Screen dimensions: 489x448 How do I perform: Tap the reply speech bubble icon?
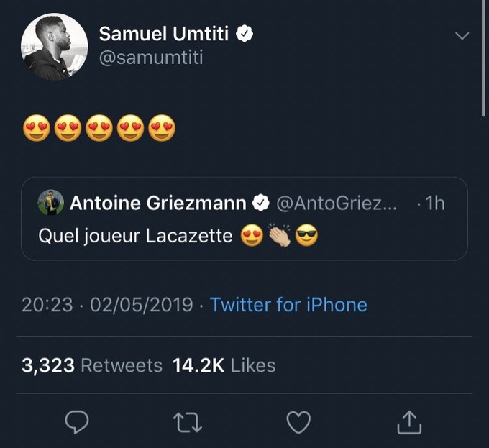point(77,422)
